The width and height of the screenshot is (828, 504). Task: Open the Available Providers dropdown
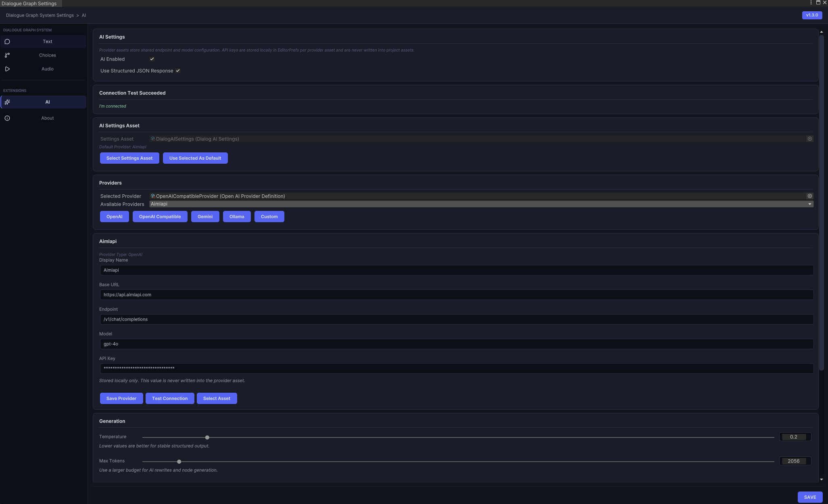(x=481, y=204)
